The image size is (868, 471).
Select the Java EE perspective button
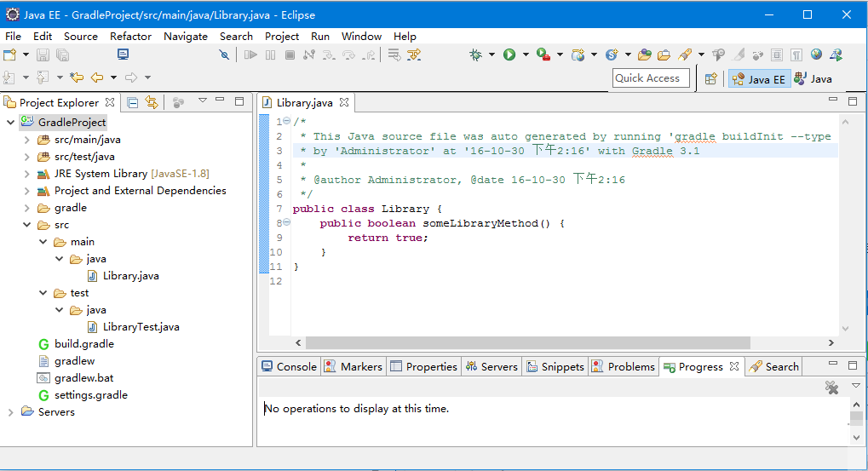click(x=759, y=78)
